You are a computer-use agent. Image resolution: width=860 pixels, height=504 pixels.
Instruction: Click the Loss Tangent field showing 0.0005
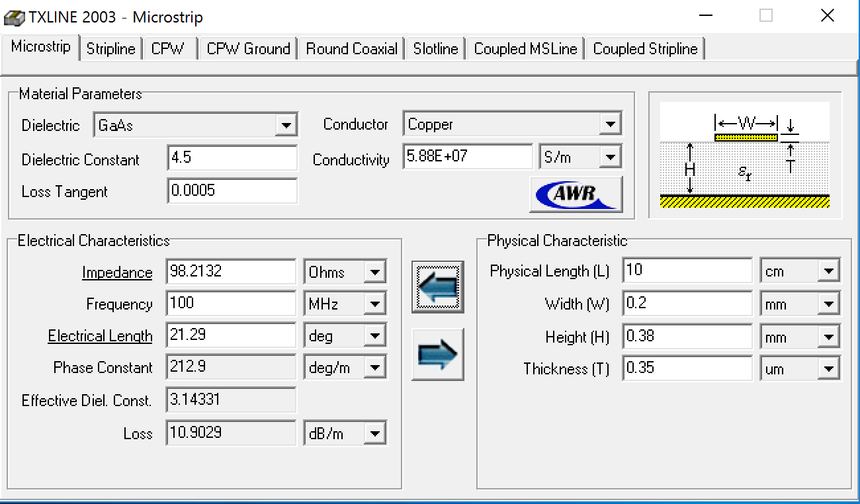(x=232, y=191)
